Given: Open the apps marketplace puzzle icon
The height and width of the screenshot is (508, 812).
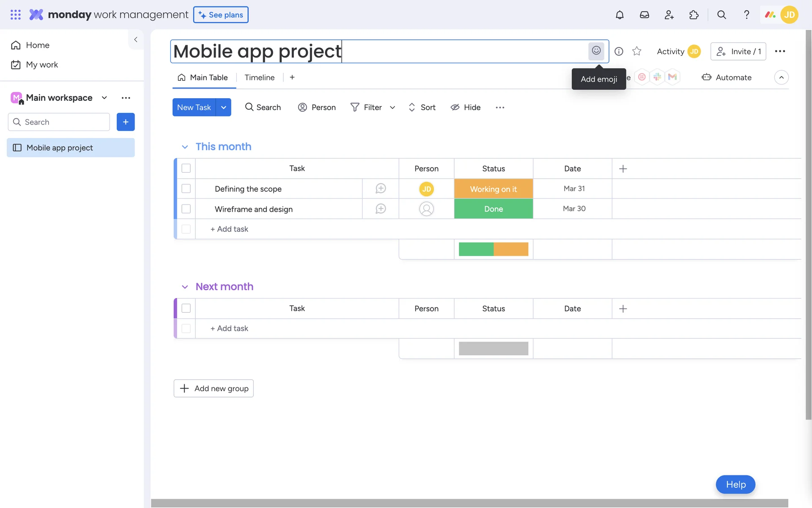Looking at the screenshot, I should [x=694, y=15].
